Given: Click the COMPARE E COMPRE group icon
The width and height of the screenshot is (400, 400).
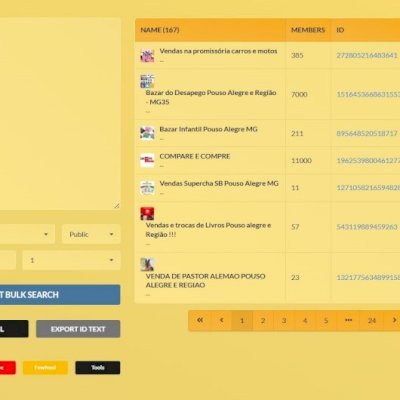Looking at the screenshot, I should pos(147,160).
